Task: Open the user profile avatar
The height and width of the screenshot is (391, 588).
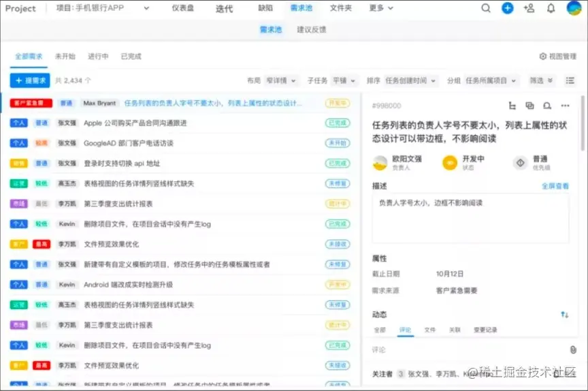Action: coord(574,8)
